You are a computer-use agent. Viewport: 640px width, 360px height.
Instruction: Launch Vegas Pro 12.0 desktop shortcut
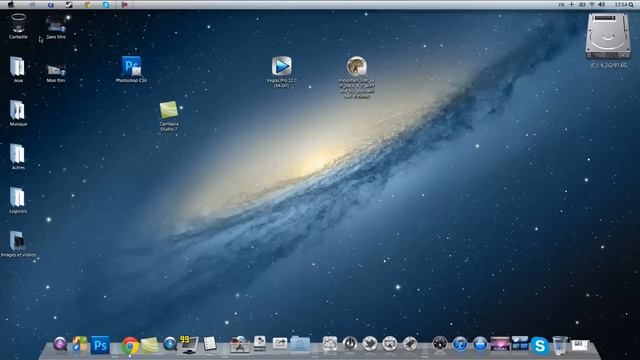[282, 71]
